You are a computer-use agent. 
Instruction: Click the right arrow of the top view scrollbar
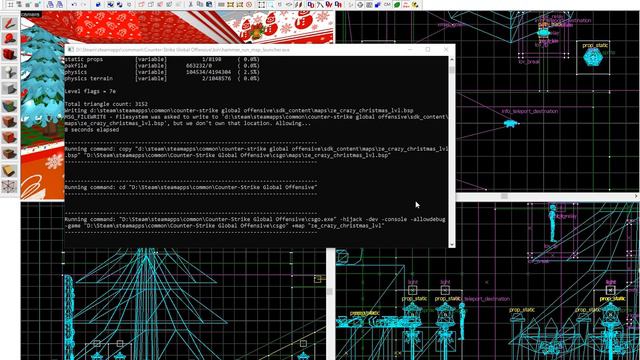(x=636, y=196)
